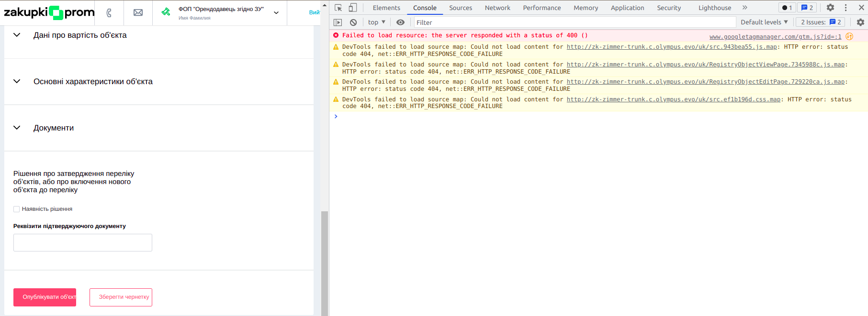Open the DevTools three-dot customize menu
The image size is (868, 316).
pos(845,8)
